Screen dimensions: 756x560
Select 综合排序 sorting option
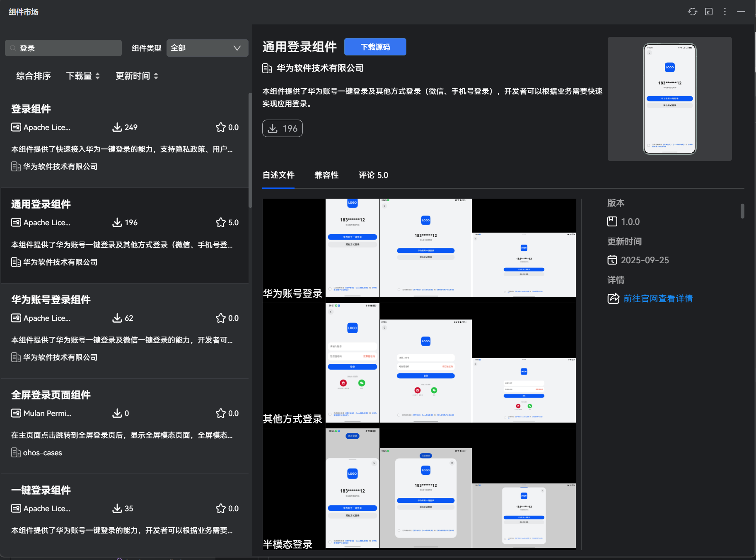coord(33,76)
